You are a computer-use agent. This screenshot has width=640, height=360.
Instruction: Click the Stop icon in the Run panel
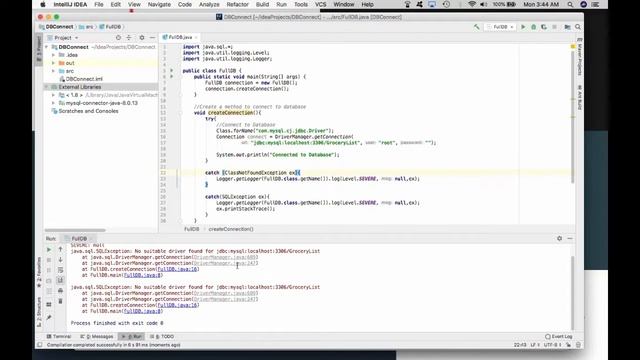[49, 260]
